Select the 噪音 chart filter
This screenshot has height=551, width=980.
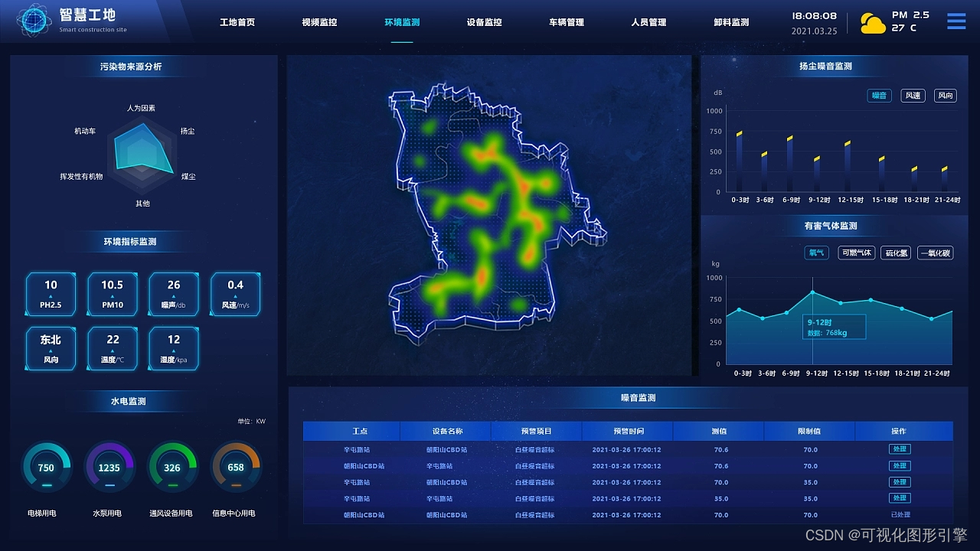click(x=879, y=96)
